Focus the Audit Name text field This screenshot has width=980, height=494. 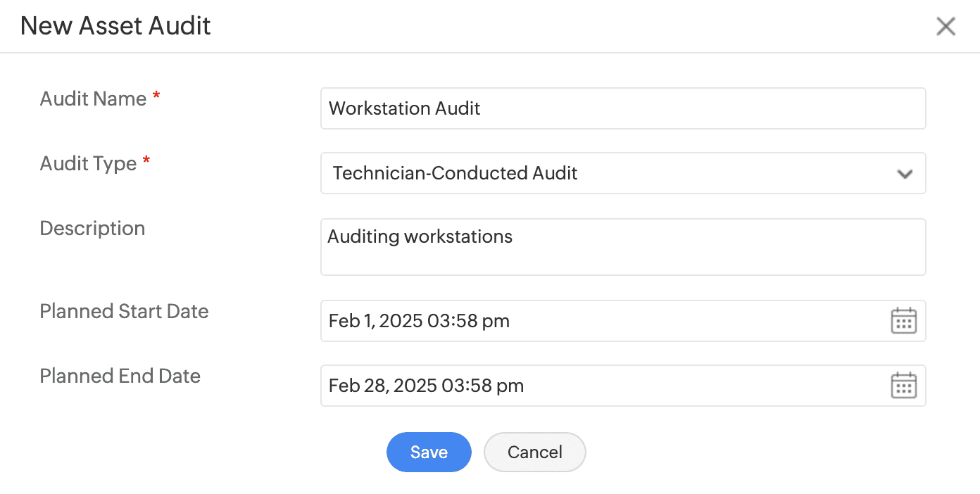[x=622, y=108]
